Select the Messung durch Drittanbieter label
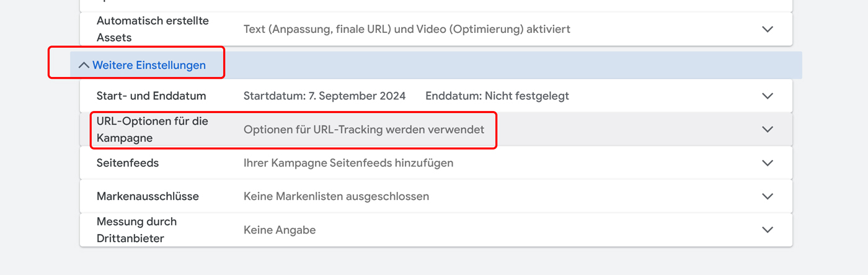868x275 pixels. (136, 230)
